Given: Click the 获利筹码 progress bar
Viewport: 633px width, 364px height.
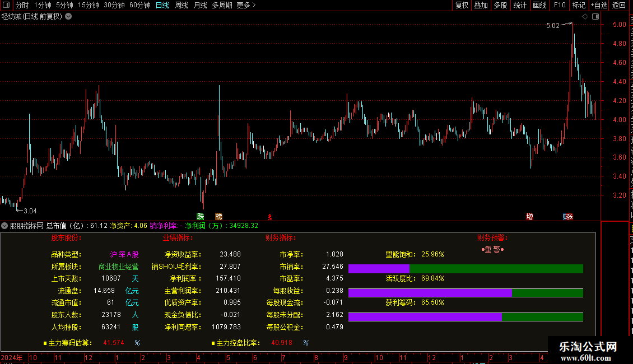Looking at the screenshot, I should coord(466,317).
